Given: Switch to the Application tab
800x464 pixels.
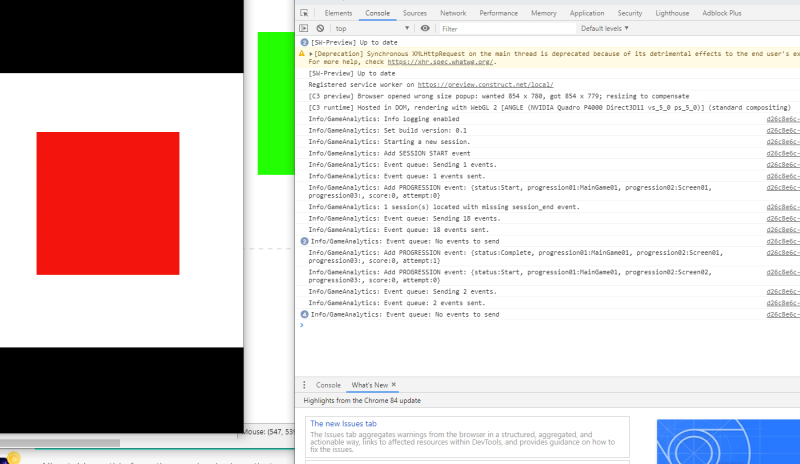Looking at the screenshot, I should [587, 13].
